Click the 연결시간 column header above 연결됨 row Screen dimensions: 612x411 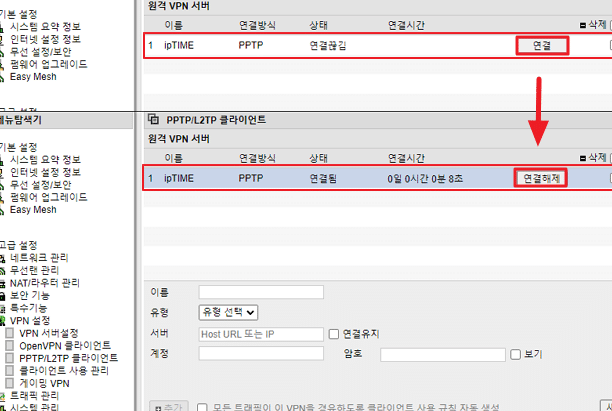pyautogui.click(x=406, y=158)
